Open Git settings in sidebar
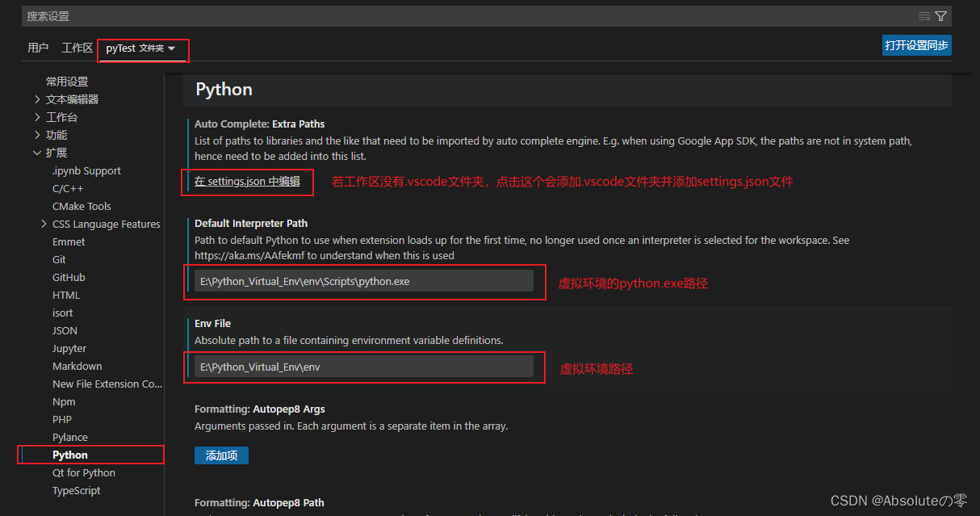This screenshot has width=980, height=516. [59, 259]
